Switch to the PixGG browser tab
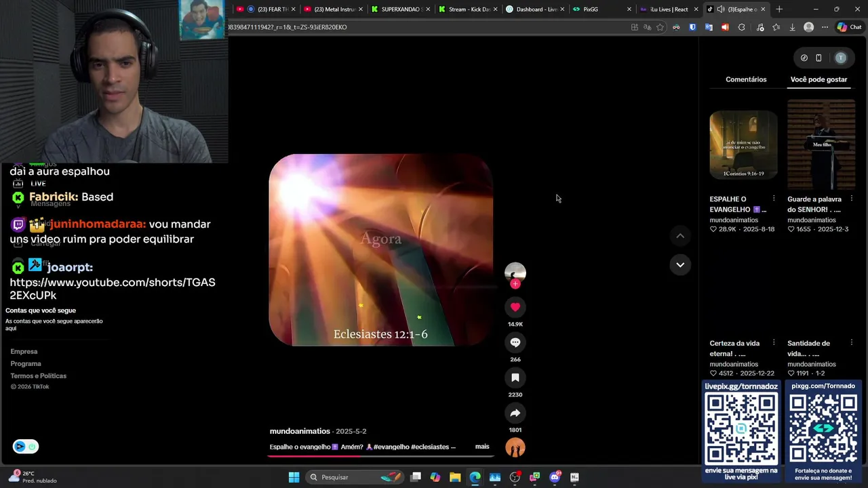Image resolution: width=868 pixels, height=488 pixels. [601, 9]
